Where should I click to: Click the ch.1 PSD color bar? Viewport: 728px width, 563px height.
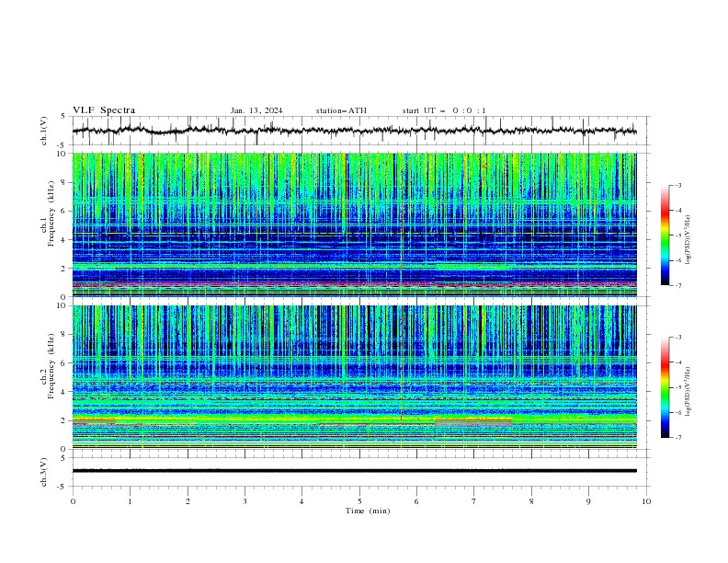coord(665,236)
